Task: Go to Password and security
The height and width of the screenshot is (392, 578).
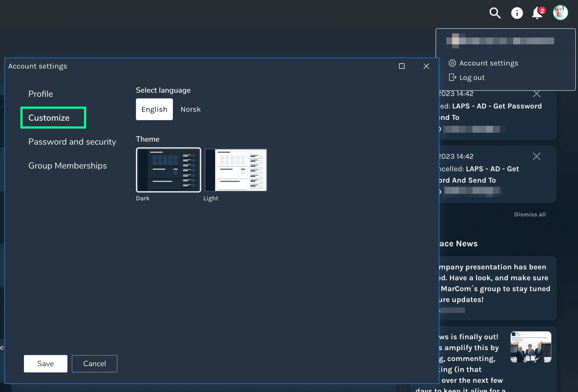Action: (x=72, y=142)
